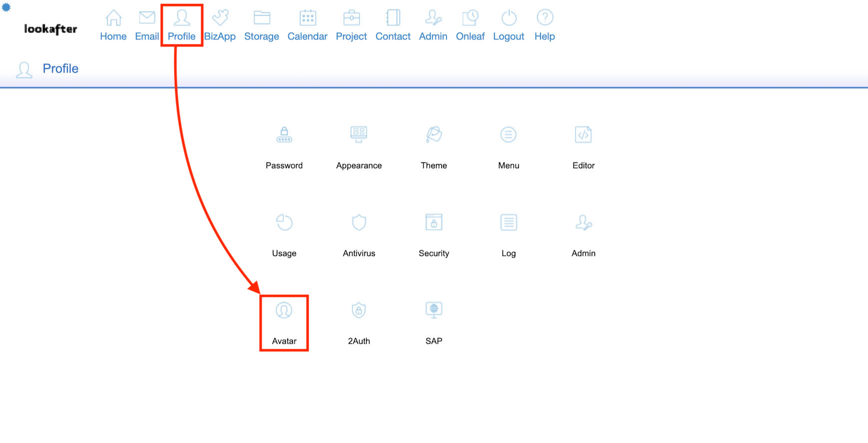
Task: View the Usage pie chart icon
Action: point(284,223)
